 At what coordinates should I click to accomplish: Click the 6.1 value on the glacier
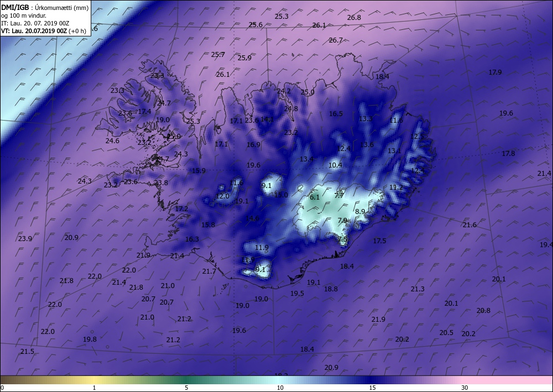(x=315, y=197)
